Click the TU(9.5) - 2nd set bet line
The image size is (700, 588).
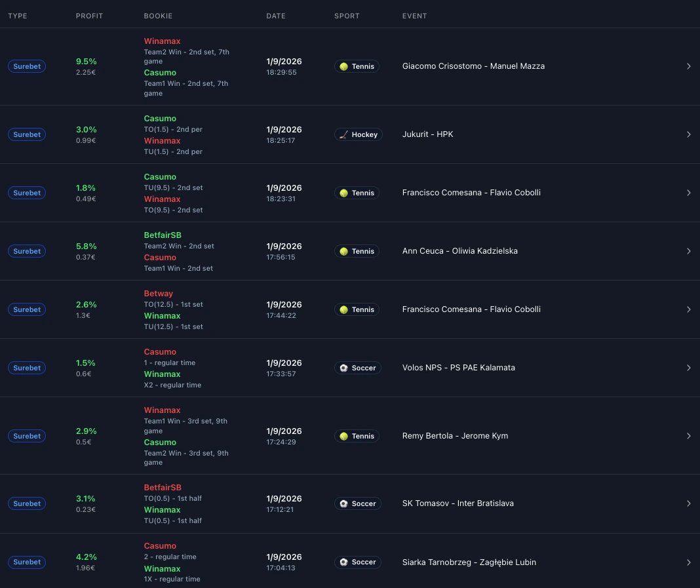pos(173,187)
